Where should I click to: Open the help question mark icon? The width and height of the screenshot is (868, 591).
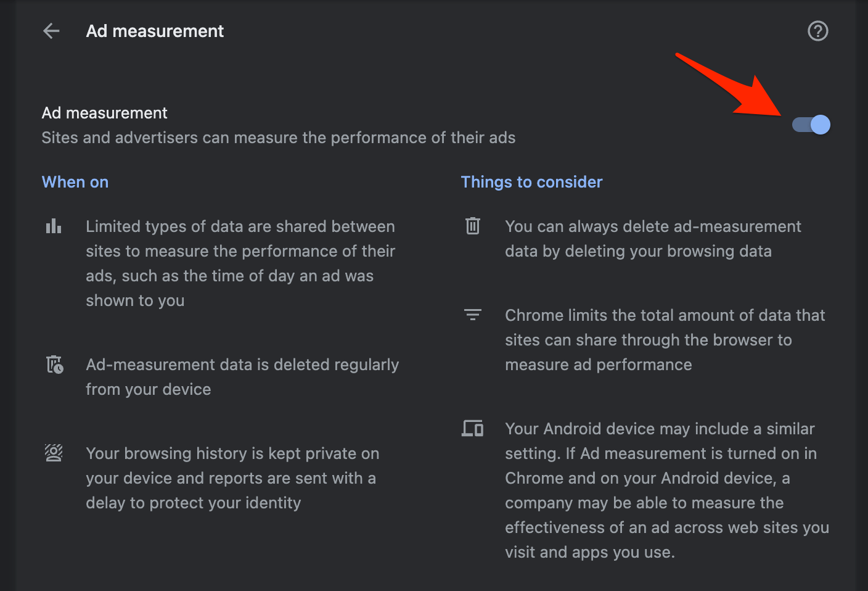817,31
